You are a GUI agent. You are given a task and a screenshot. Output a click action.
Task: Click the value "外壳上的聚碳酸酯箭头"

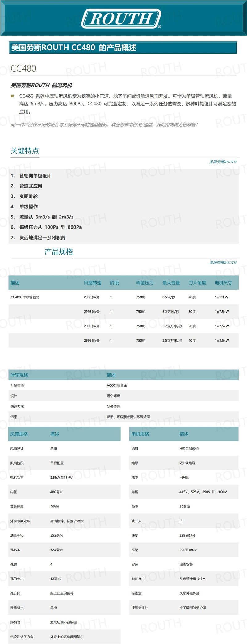coord(67,637)
